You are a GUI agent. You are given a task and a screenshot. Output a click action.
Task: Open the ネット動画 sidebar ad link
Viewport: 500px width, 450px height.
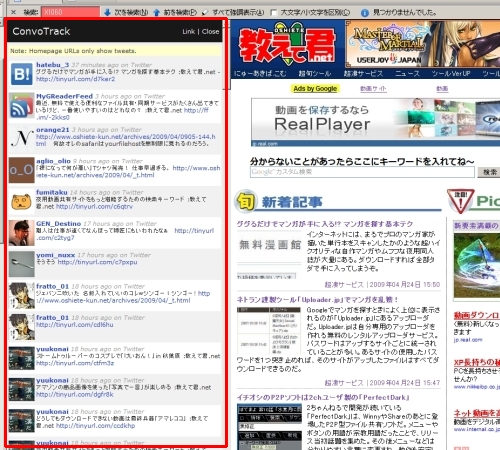[x=477, y=413]
